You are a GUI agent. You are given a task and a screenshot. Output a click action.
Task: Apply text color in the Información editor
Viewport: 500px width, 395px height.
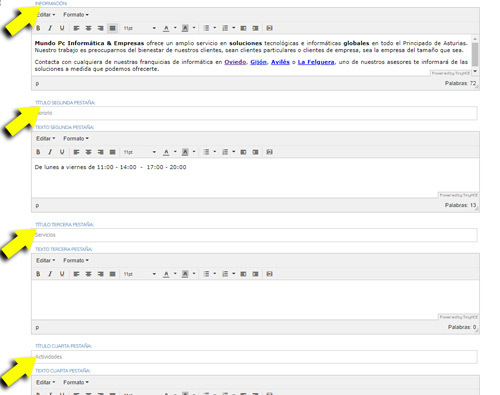tap(166, 28)
